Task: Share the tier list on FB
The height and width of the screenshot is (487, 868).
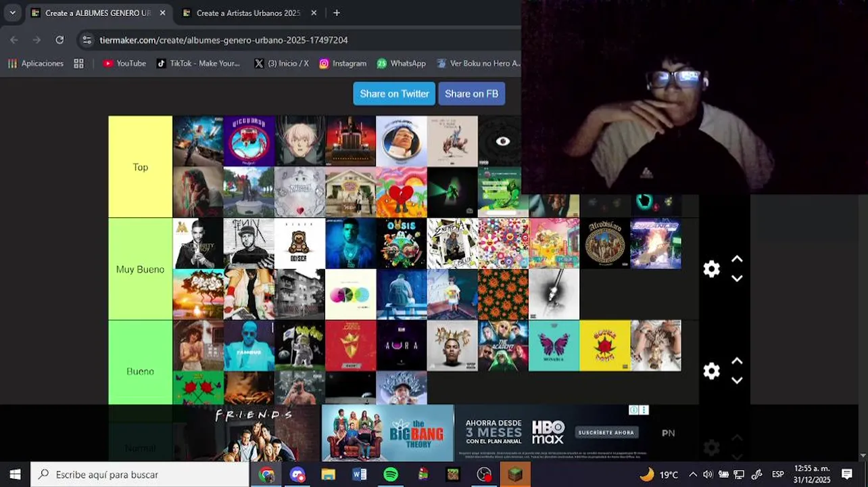Action: coord(471,93)
